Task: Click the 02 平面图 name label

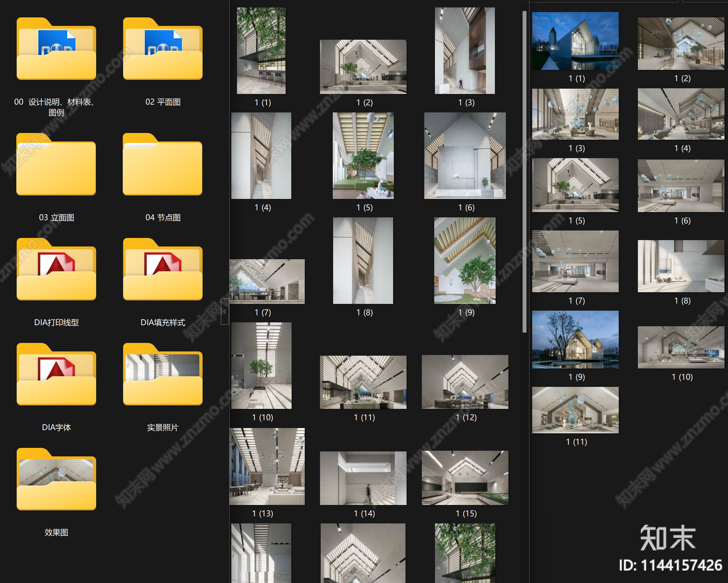Action: (163, 102)
